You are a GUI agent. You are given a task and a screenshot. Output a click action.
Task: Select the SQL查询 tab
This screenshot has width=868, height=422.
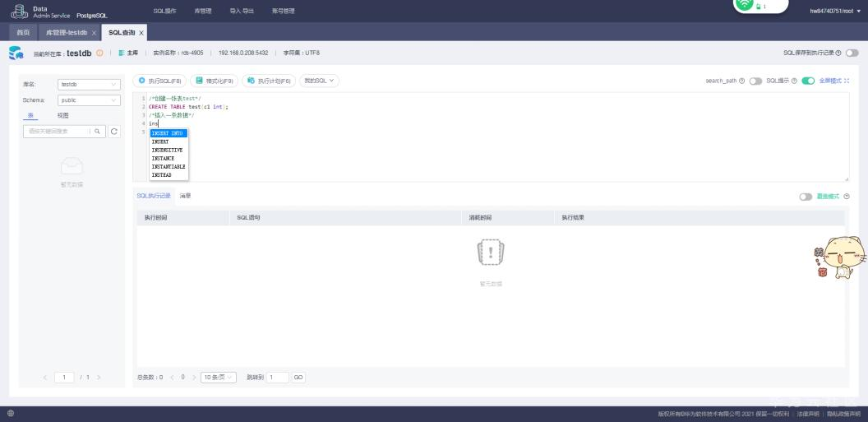click(121, 33)
